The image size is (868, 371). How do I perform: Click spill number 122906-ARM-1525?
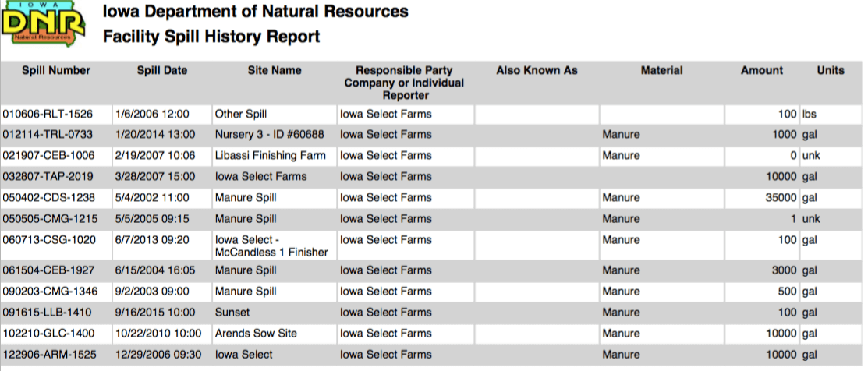pos(48,355)
